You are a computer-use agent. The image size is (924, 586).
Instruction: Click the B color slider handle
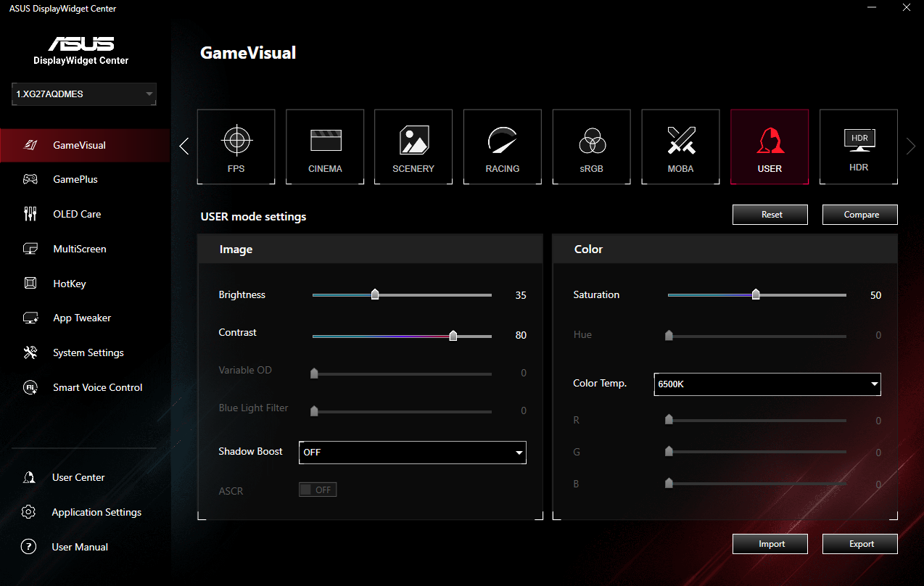[669, 483]
